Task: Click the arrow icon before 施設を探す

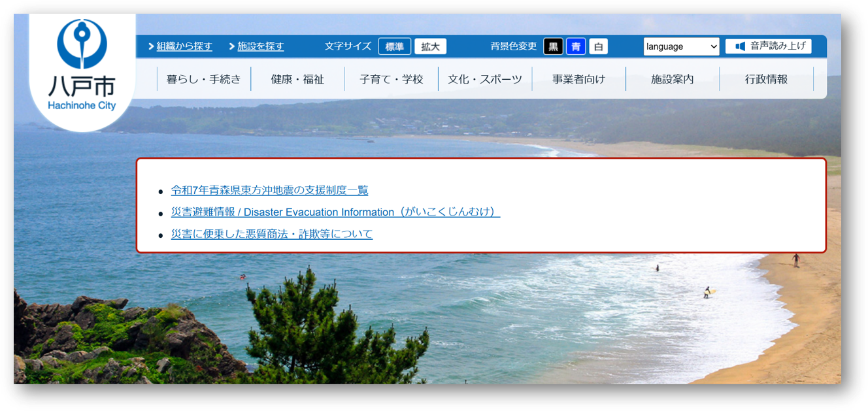Action: tap(232, 46)
